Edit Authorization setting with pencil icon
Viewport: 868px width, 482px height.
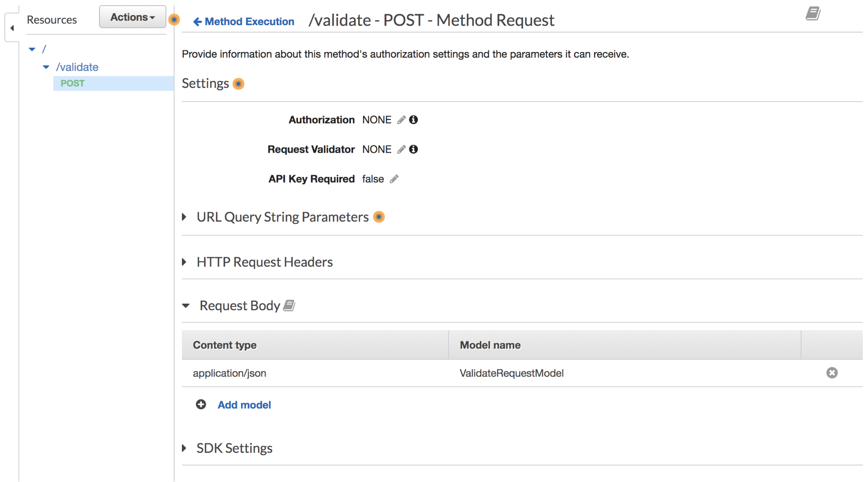pyautogui.click(x=402, y=120)
